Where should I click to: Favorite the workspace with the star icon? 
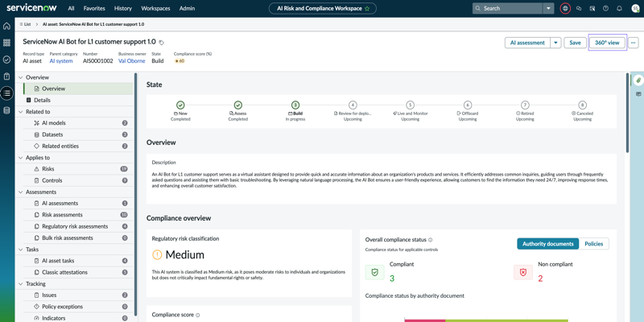tap(367, 8)
